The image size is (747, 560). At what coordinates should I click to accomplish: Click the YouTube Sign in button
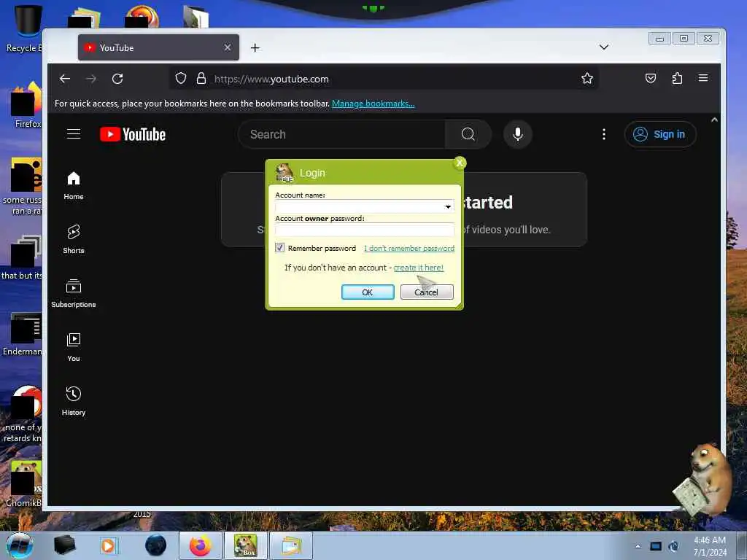[660, 135]
